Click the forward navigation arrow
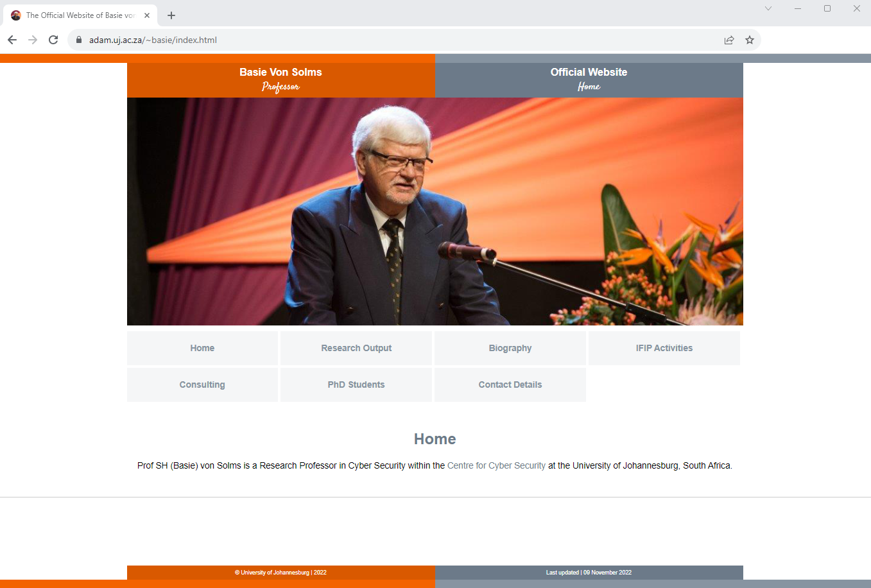Viewport: 871px width, 588px height. (33, 40)
